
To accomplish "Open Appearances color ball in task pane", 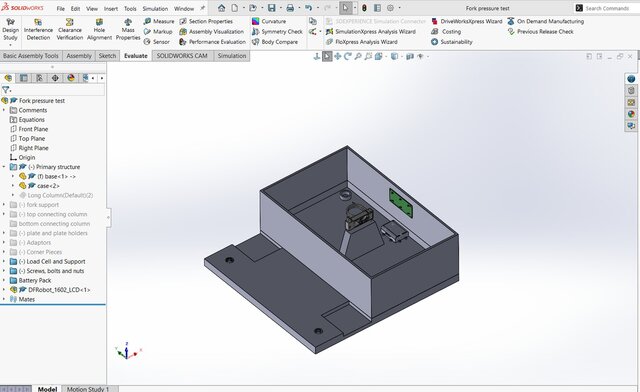I will pos(631,114).
